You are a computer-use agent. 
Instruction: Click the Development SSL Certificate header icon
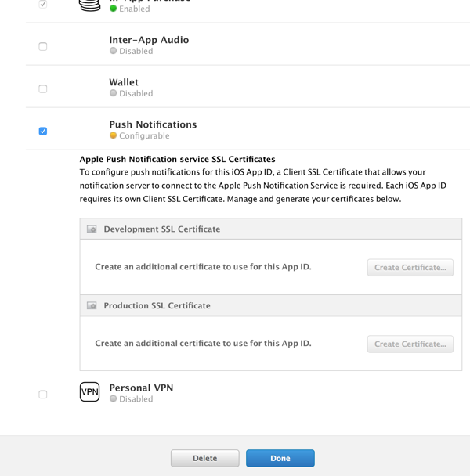click(x=92, y=229)
